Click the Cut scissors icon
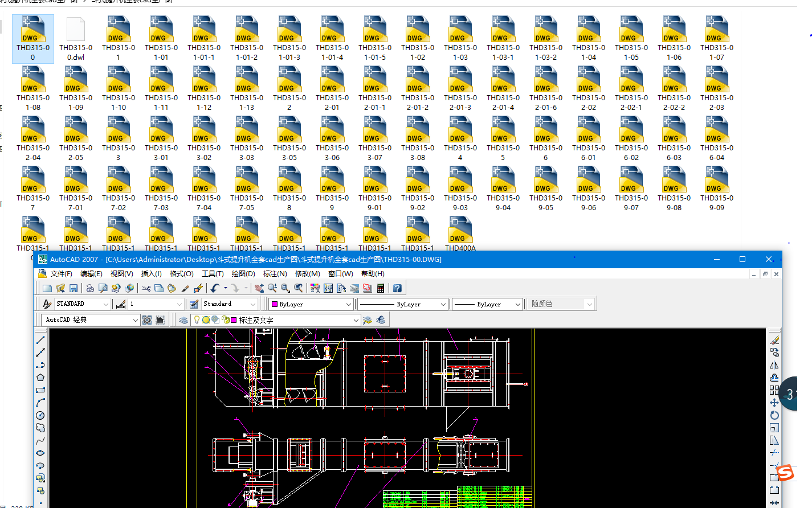The width and height of the screenshot is (812, 508). pos(146,288)
